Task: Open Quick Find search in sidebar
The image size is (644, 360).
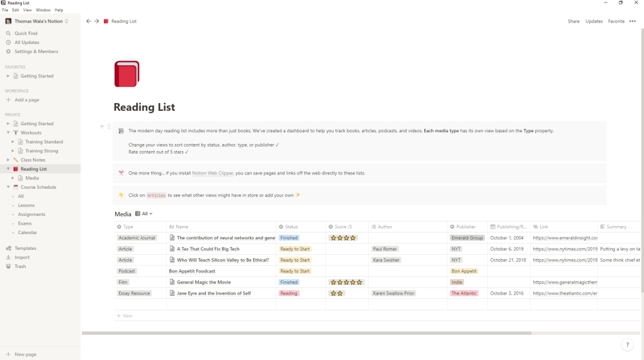Action: [x=26, y=33]
